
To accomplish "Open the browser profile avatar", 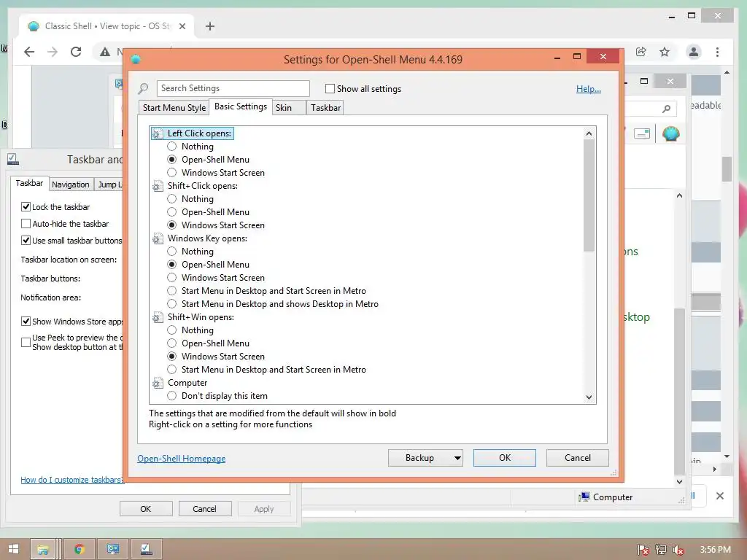I will tap(694, 52).
